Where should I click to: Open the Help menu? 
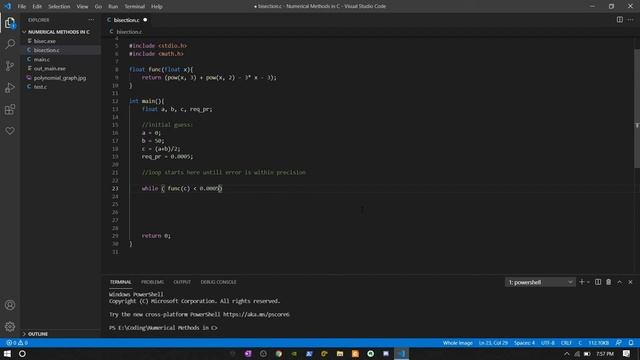click(x=157, y=6)
